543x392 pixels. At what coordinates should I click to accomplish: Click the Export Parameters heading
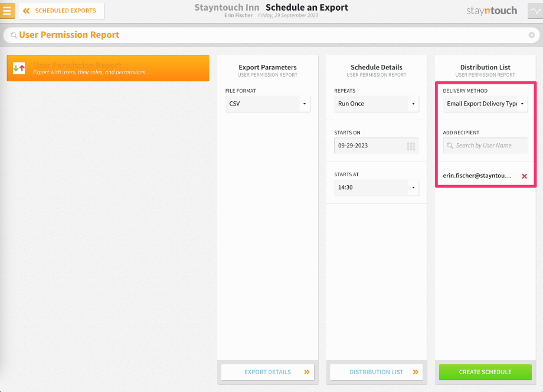click(x=268, y=67)
